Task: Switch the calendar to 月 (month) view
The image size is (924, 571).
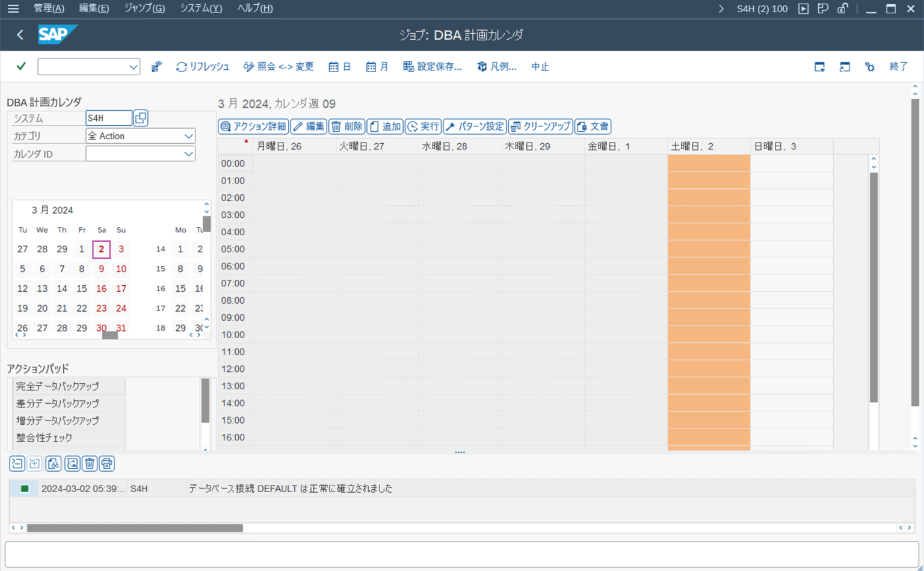Action: coord(377,67)
